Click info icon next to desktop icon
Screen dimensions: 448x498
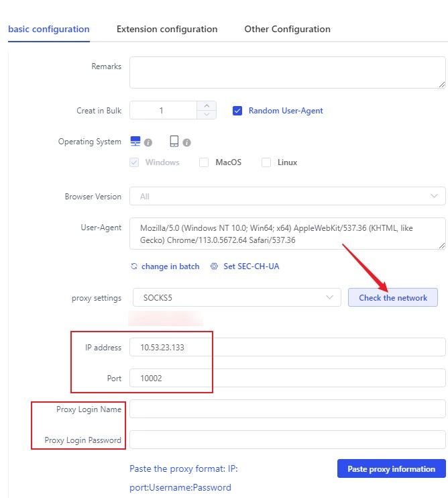click(148, 143)
